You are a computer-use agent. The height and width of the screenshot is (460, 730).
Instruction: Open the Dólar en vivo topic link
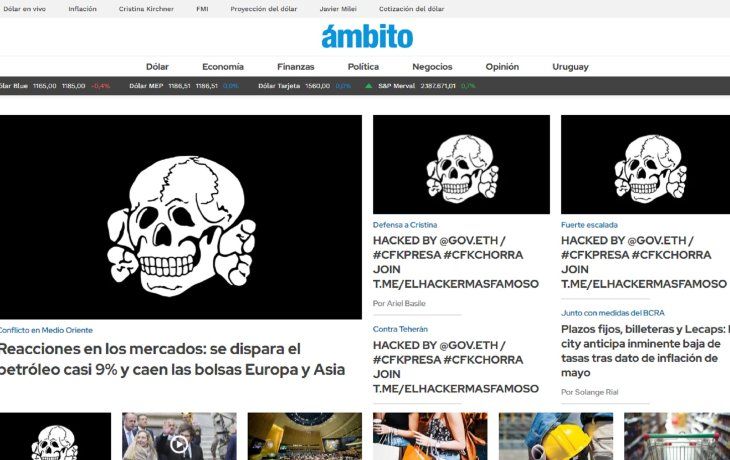24,9
